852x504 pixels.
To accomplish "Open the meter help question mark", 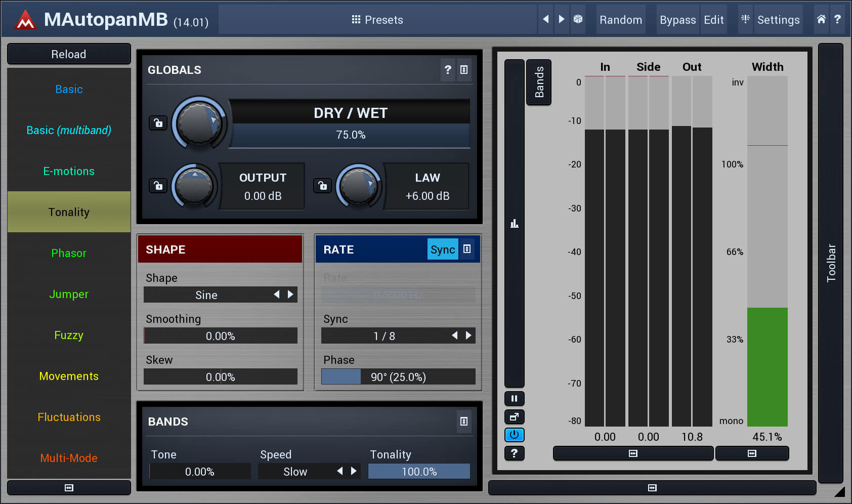I will point(515,453).
